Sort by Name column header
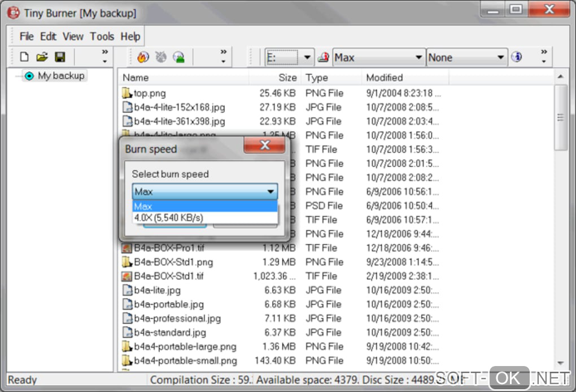 pos(184,78)
